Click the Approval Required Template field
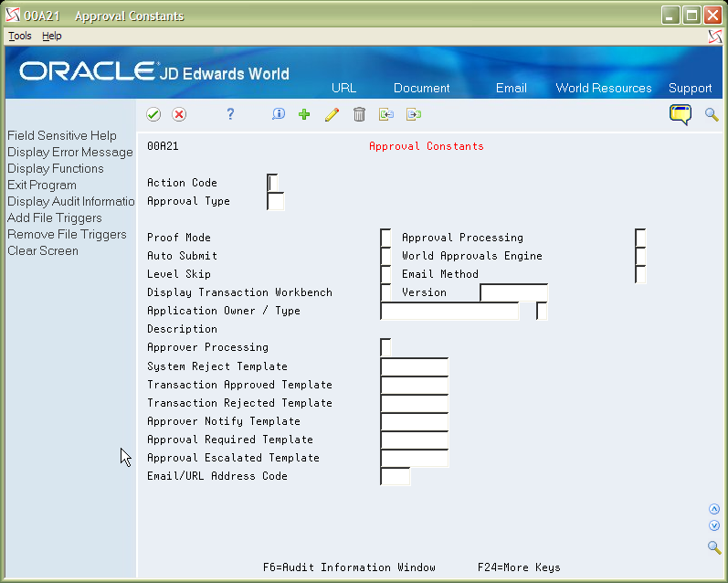 pyautogui.click(x=415, y=440)
